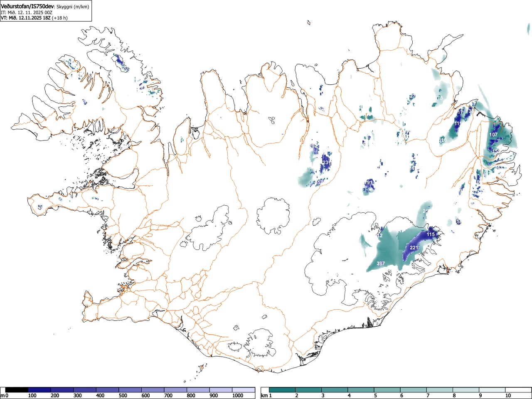Click the '91' visibility value on the map

pyautogui.click(x=369, y=182)
